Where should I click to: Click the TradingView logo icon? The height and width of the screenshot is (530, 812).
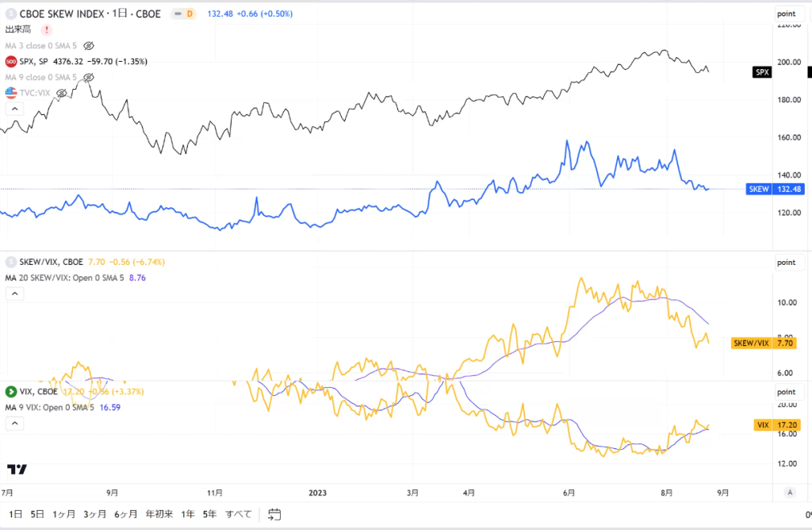(17, 469)
